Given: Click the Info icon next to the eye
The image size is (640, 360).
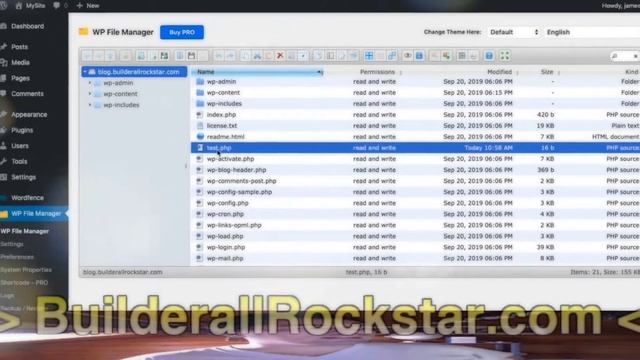Looking at the screenshot, I should (419, 56).
